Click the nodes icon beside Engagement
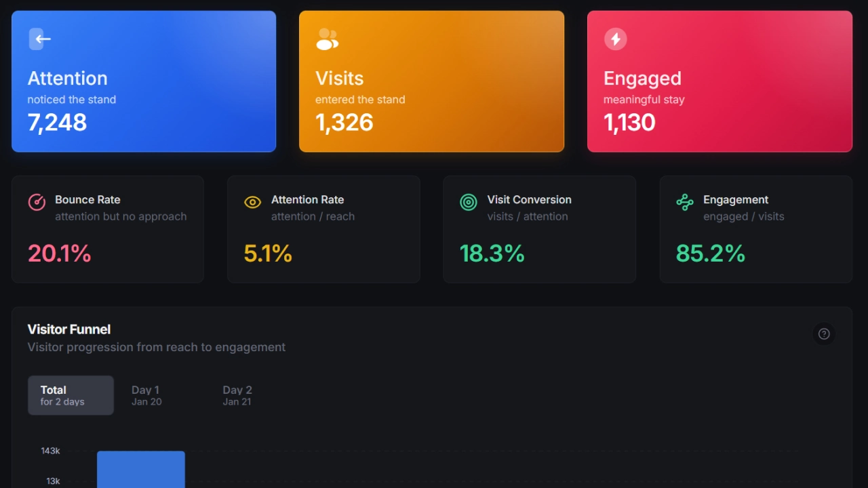868x488 pixels. pos(685,202)
